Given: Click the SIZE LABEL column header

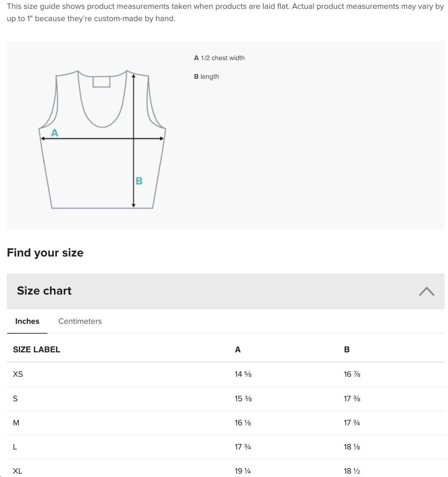Looking at the screenshot, I should point(36,349).
